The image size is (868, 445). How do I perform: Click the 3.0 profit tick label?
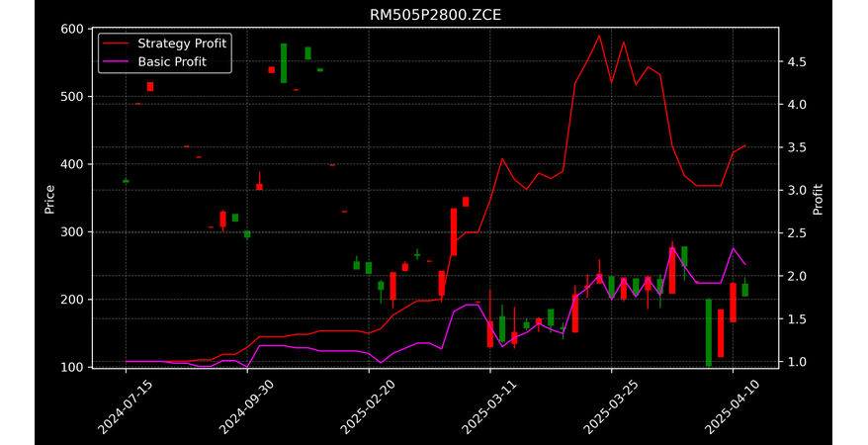[796, 191]
